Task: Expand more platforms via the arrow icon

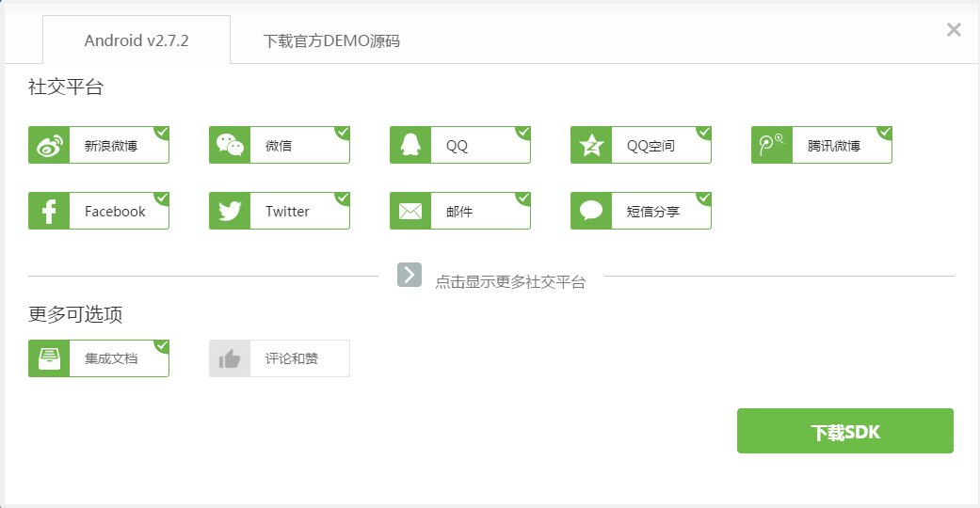Action: click(410, 275)
